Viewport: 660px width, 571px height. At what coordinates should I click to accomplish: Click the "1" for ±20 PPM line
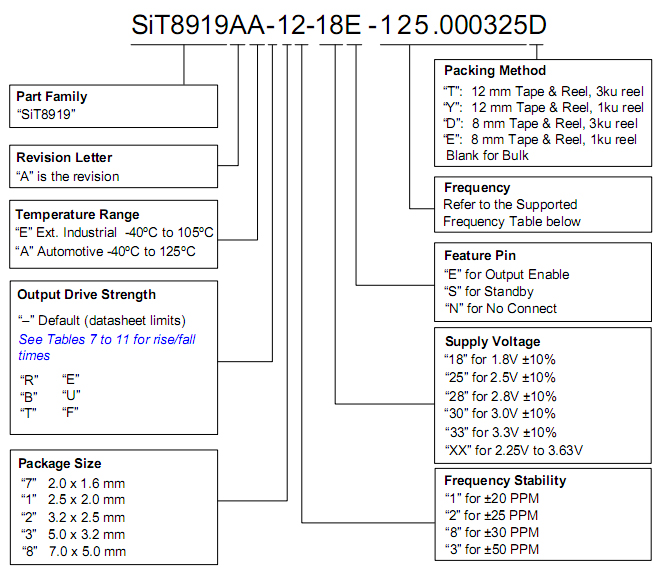tap(492, 498)
